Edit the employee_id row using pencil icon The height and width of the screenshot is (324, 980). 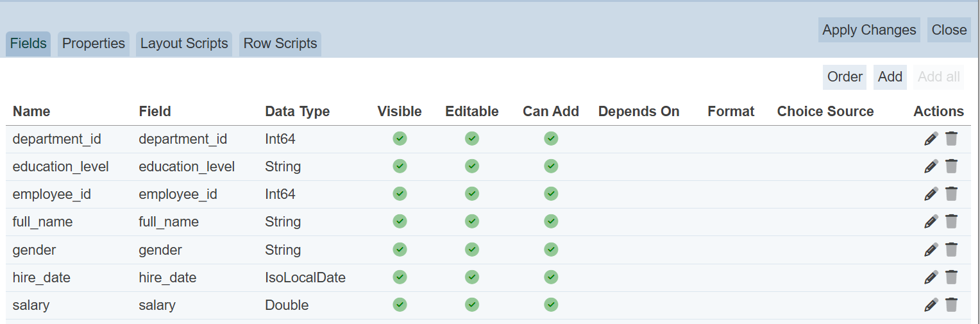pyautogui.click(x=931, y=194)
